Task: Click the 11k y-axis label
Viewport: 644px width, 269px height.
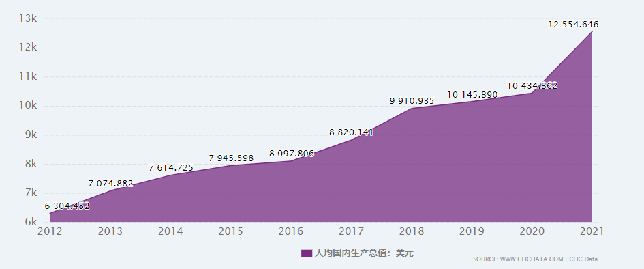Action: click(x=29, y=77)
